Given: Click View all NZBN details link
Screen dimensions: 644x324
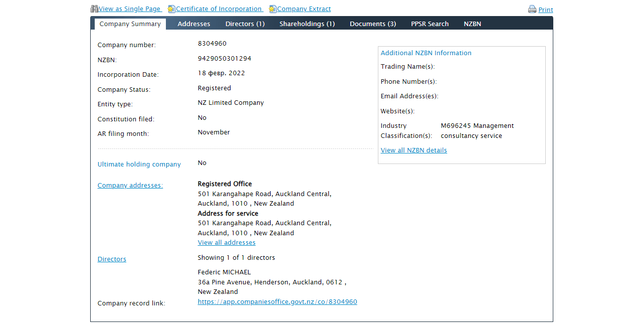Looking at the screenshot, I should tap(413, 150).
